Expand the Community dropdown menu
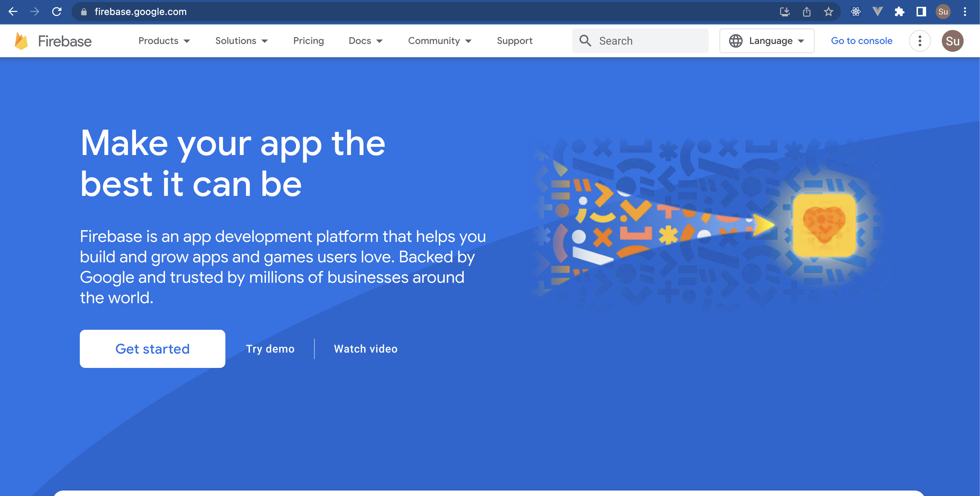Viewport: 980px width, 496px height. coord(440,41)
